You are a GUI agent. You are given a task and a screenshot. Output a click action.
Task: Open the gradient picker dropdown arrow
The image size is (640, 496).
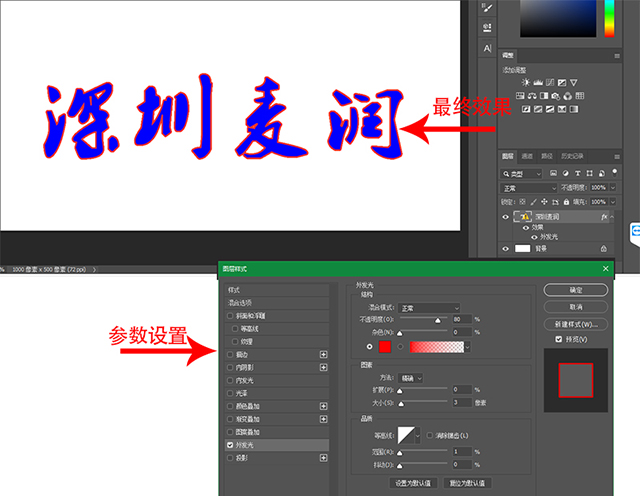click(x=467, y=347)
